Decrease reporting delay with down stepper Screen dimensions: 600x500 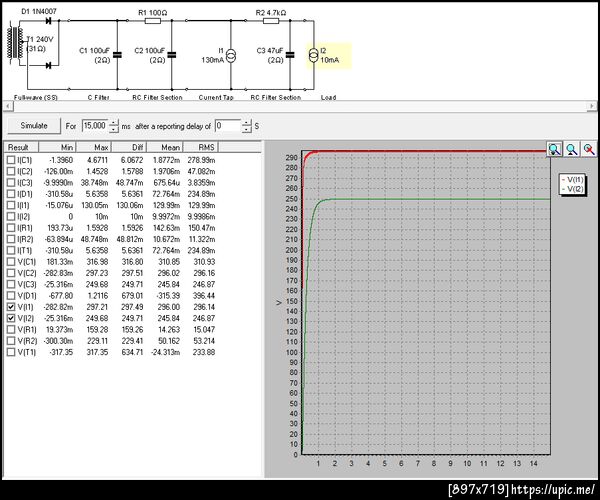pos(247,129)
